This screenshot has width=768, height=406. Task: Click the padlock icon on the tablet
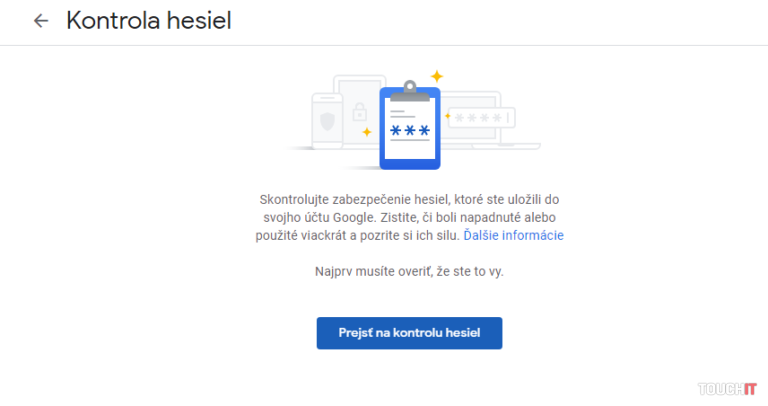coord(359,113)
